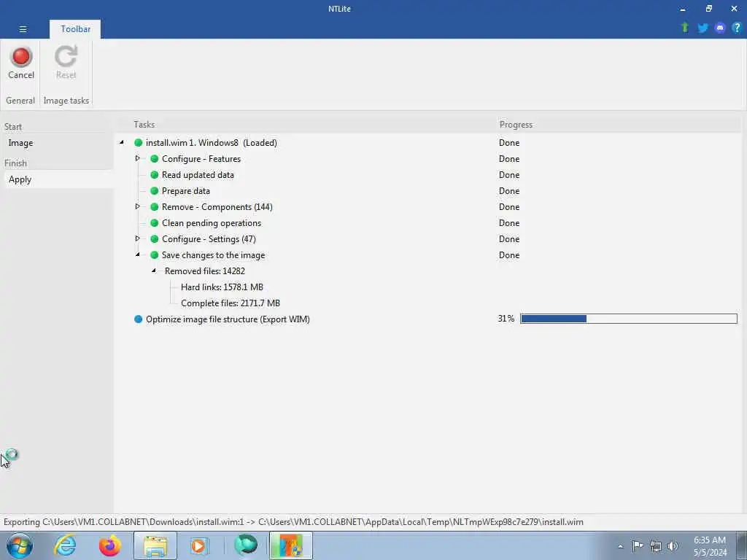Click green dot beside Read updated data
747x560 pixels.
[155, 175]
